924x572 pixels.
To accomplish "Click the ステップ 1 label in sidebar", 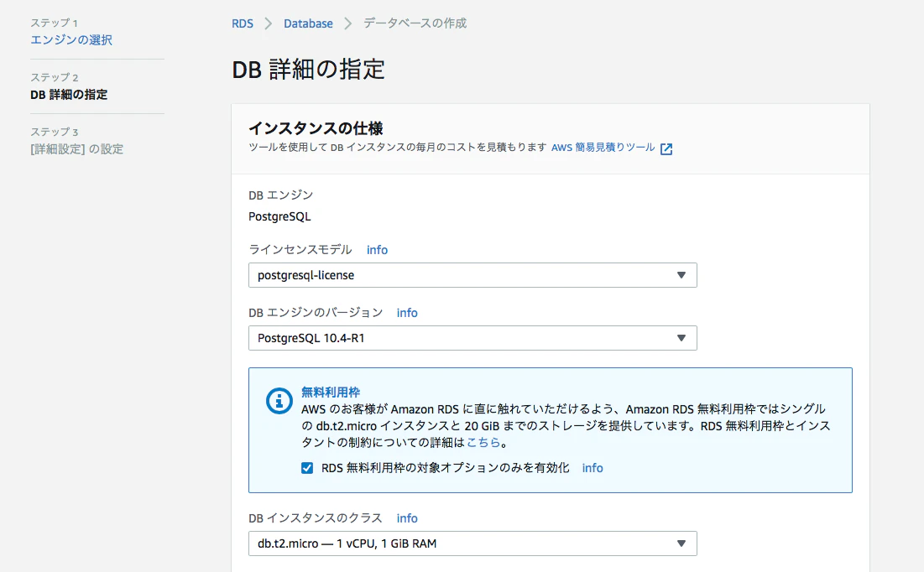I will tap(55, 23).
